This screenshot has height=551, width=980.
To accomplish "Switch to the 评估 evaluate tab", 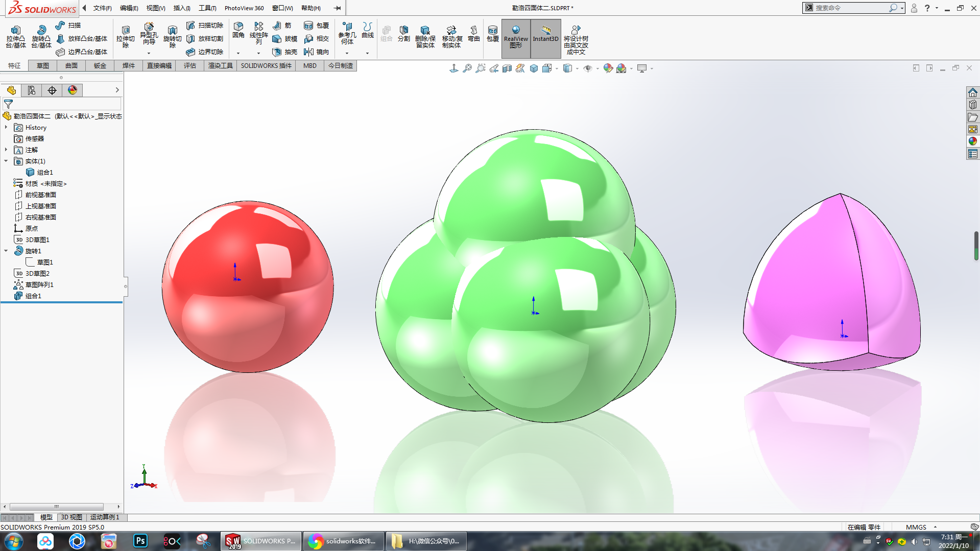I will tap(190, 65).
